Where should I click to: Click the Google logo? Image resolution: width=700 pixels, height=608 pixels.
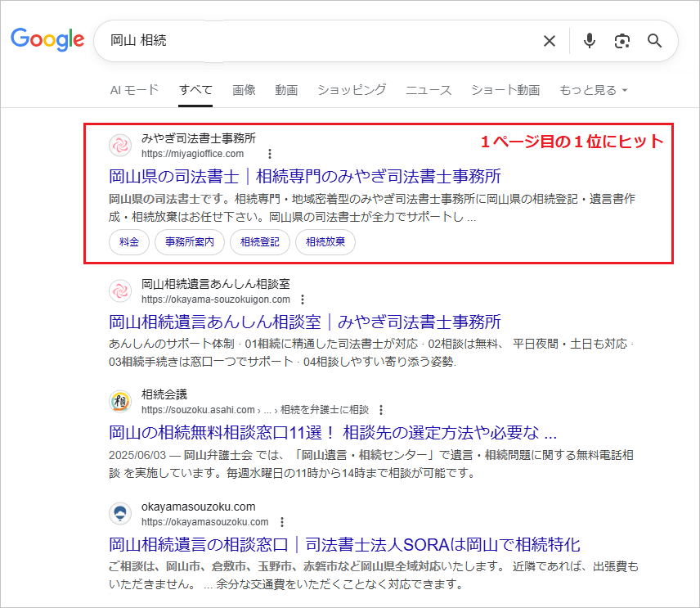(47, 40)
